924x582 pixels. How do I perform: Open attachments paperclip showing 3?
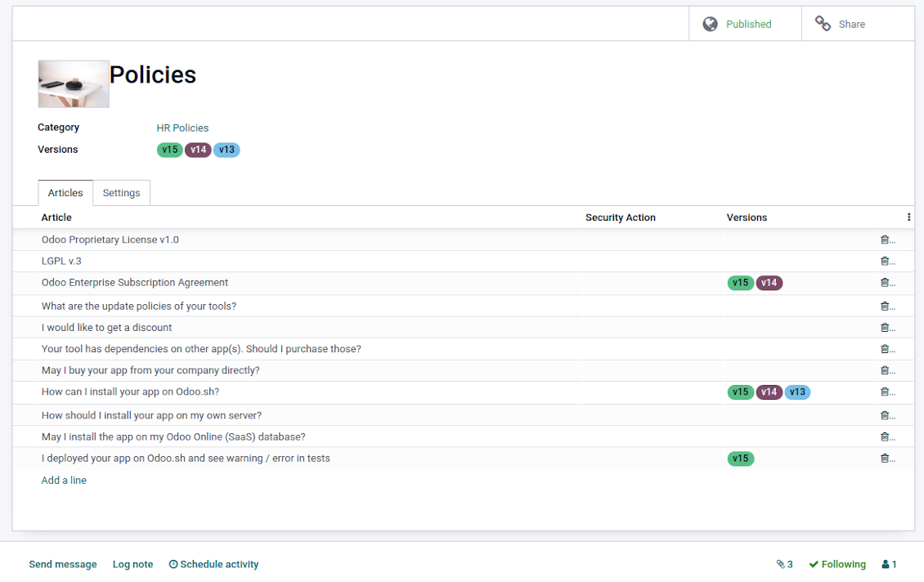[784, 564]
